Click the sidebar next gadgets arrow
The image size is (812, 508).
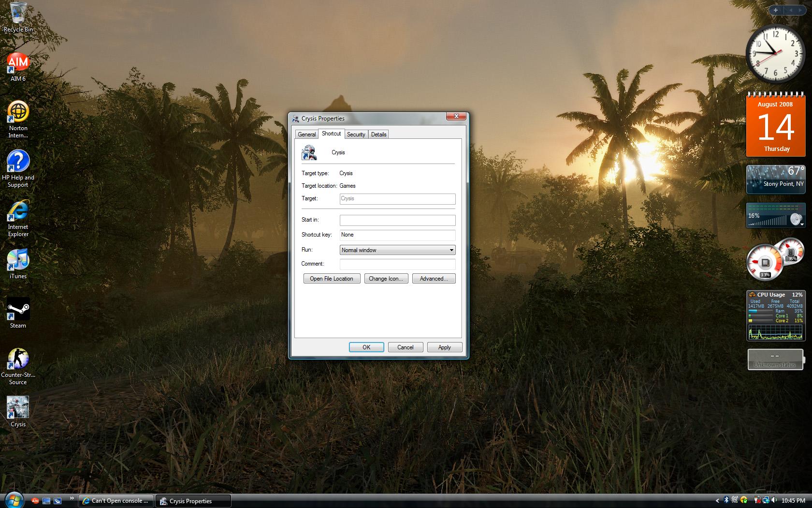[x=800, y=10]
